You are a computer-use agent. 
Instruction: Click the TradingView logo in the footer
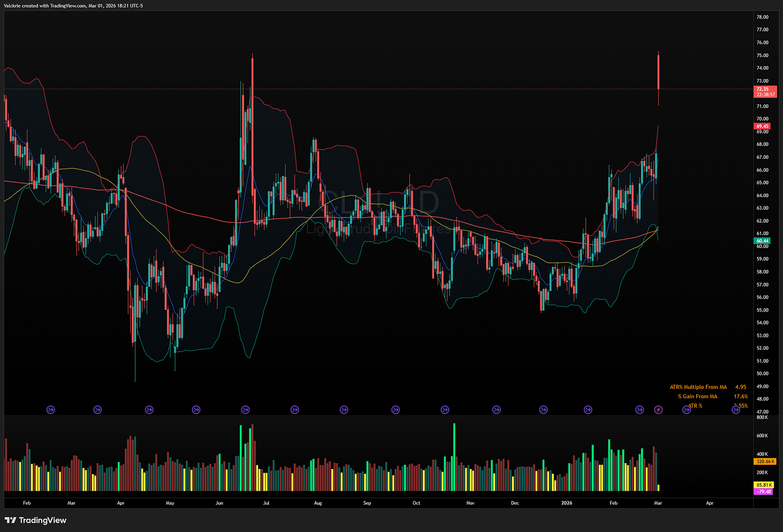[35, 520]
